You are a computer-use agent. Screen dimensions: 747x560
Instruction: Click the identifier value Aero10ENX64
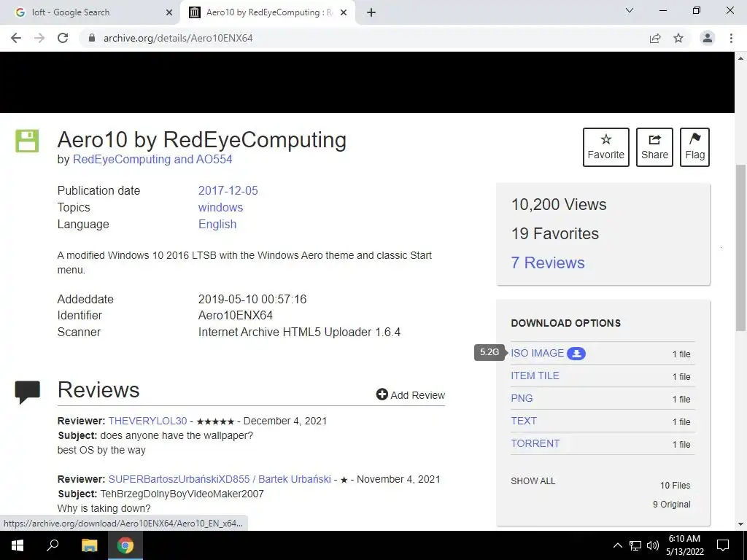click(236, 315)
